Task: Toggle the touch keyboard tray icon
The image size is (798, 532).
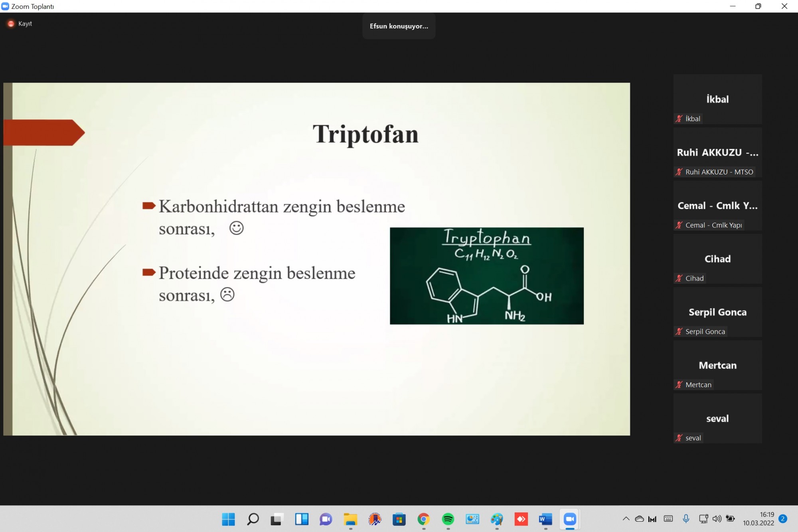Action: pyautogui.click(x=668, y=518)
